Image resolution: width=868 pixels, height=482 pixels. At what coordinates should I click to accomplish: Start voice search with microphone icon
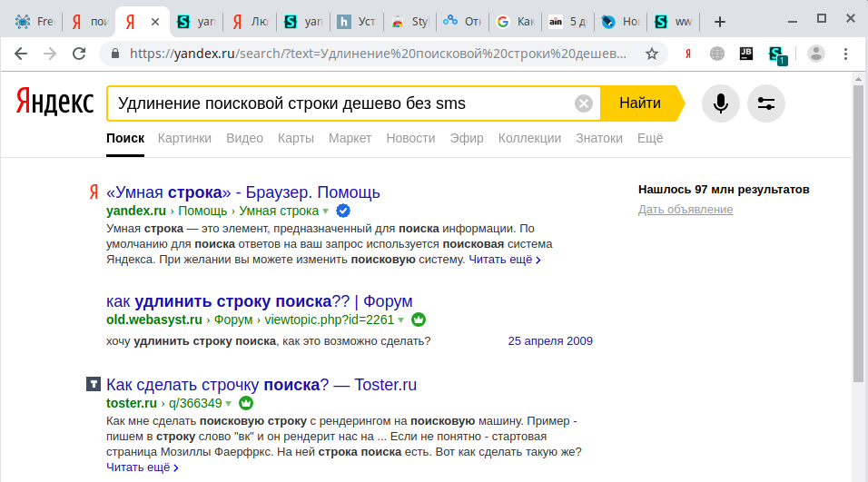pos(720,103)
